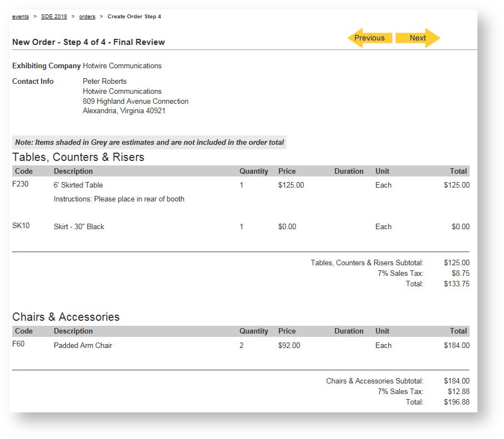Select the SK10 item code
This screenshot has width=504, height=439.
click(21, 225)
